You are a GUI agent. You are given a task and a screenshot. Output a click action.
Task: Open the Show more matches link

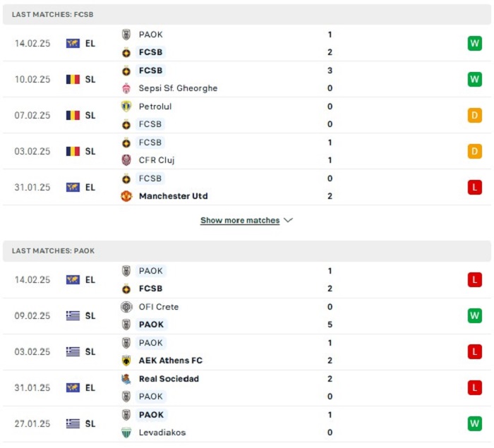click(x=240, y=220)
